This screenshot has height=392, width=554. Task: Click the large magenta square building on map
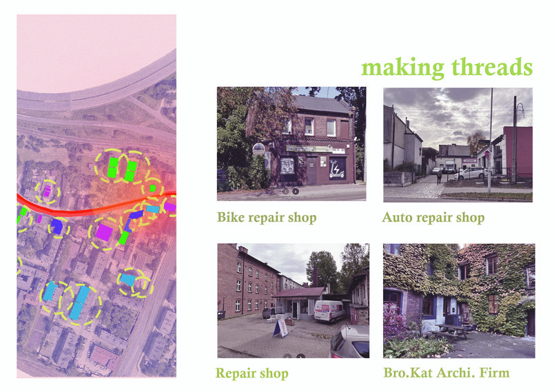pos(104,232)
